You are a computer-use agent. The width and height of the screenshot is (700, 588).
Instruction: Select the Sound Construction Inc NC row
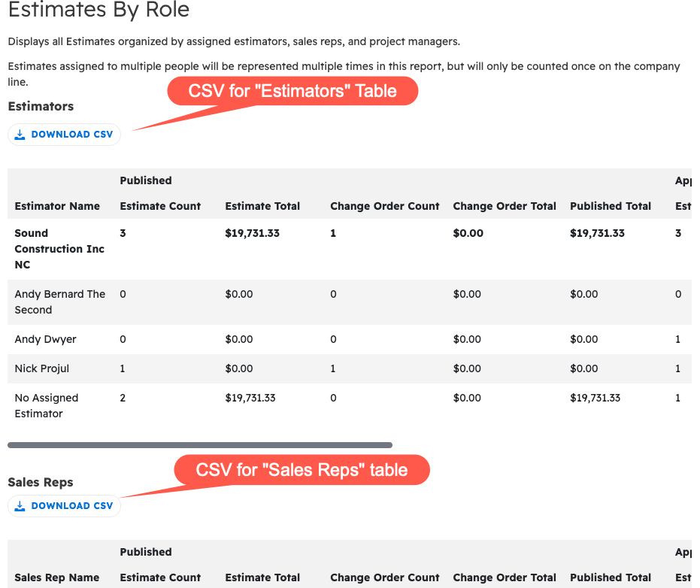(59, 249)
